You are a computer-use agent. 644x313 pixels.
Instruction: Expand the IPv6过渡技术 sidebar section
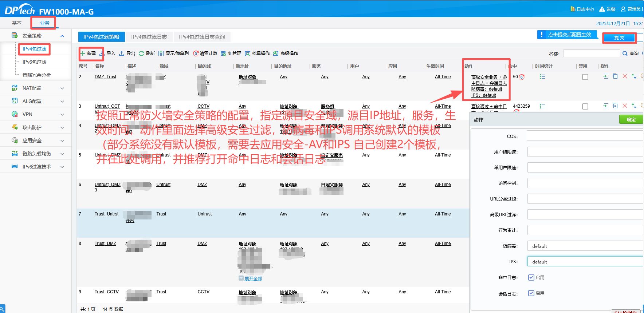tap(62, 167)
